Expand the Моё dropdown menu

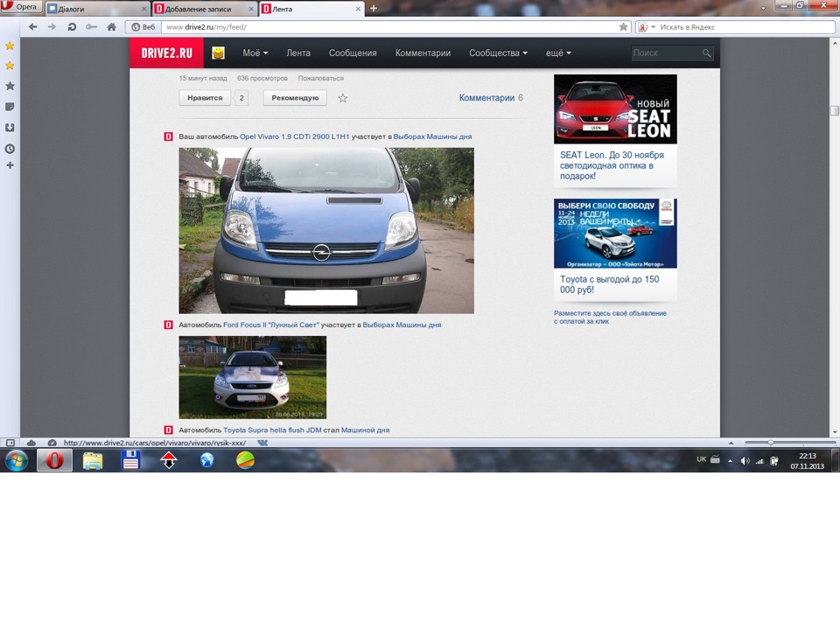[255, 53]
